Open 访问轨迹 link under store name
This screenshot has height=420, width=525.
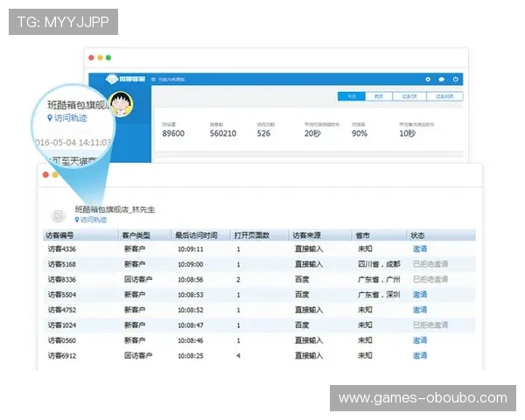(91, 220)
